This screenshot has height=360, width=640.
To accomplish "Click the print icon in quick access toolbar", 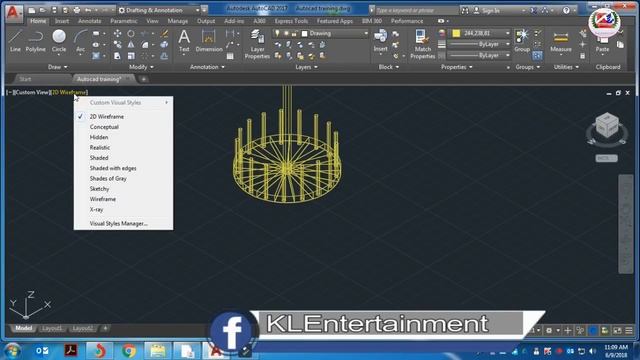I will pyautogui.click(x=77, y=10).
